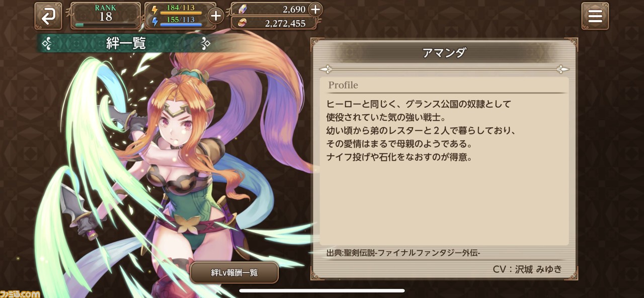Select the RANK 18 panel
The height and width of the screenshot is (298, 644).
click(x=106, y=16)
